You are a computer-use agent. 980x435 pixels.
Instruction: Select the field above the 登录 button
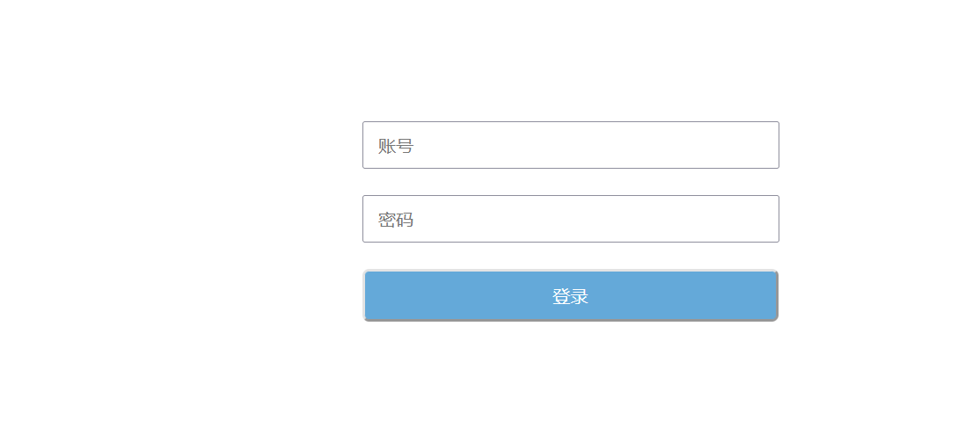coord(570,219)
